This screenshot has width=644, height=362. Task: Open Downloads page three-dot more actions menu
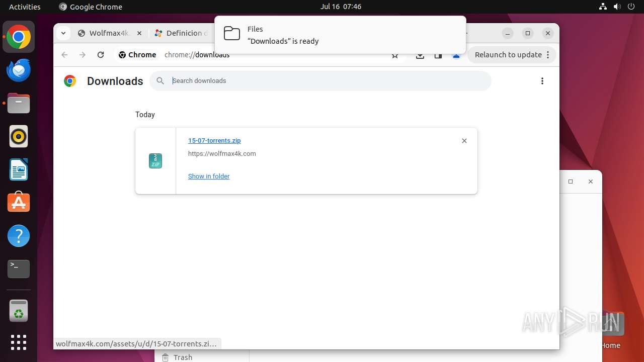point(542,81)
